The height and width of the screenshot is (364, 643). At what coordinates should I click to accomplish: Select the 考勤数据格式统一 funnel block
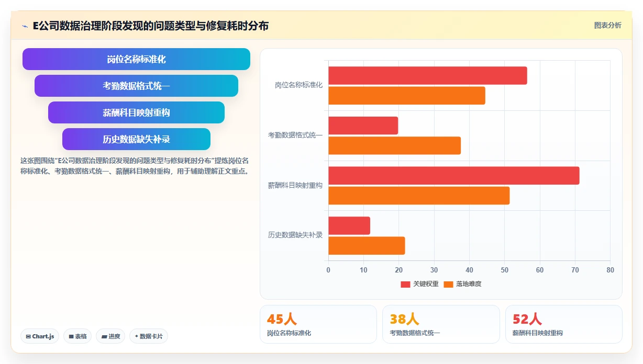click(136, 86)
